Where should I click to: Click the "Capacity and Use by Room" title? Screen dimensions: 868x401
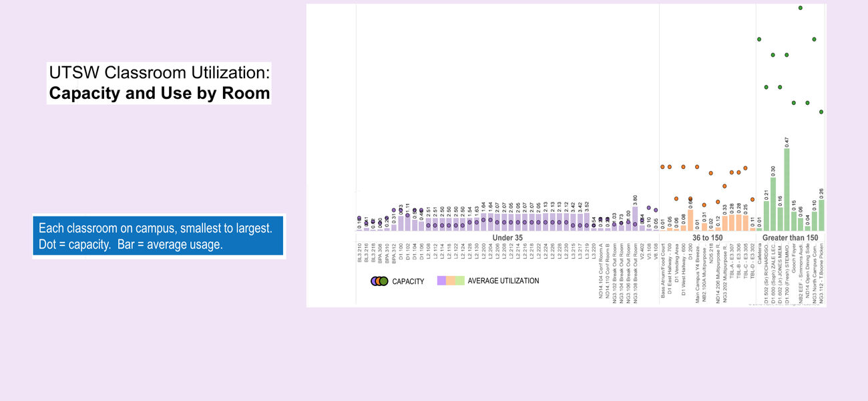(x=160, y=93)
